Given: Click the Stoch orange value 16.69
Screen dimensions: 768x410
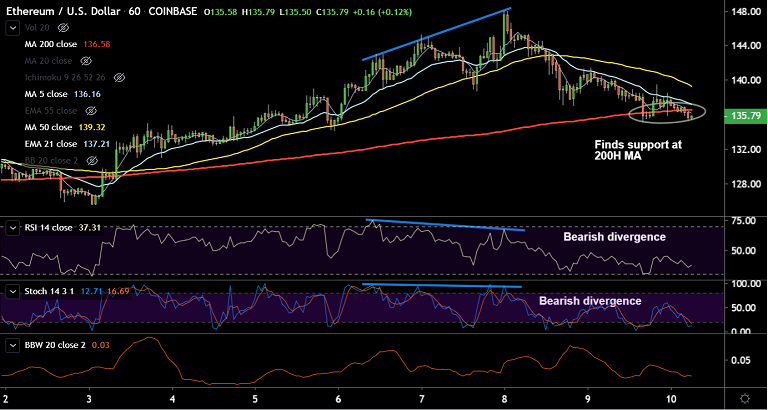Looking at the screenshot, I should pyautogui.click(x=119, y=292).
